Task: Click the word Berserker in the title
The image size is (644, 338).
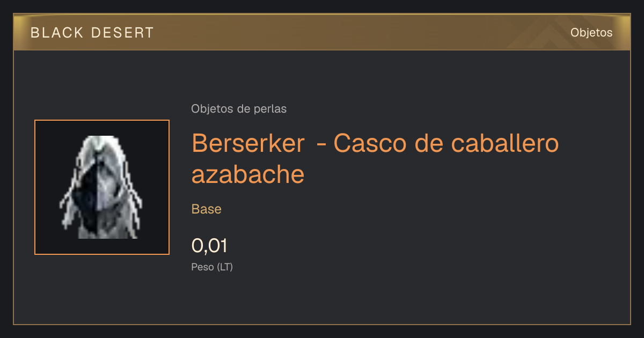Action: pos(248,143)
